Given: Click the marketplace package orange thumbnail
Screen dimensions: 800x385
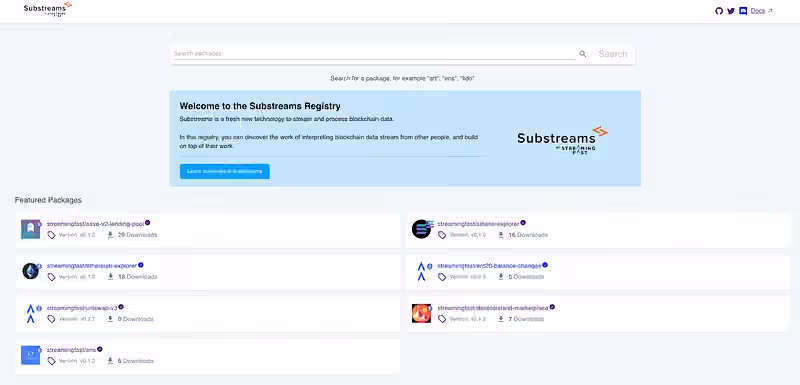Looking at the screenshot, I should 421,313.
